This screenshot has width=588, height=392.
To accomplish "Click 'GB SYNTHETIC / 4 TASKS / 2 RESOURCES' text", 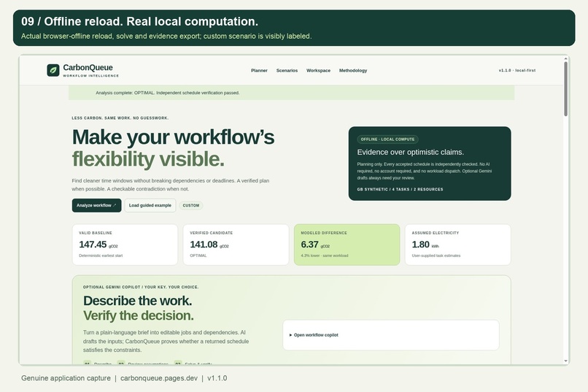I will click(400, 190).
